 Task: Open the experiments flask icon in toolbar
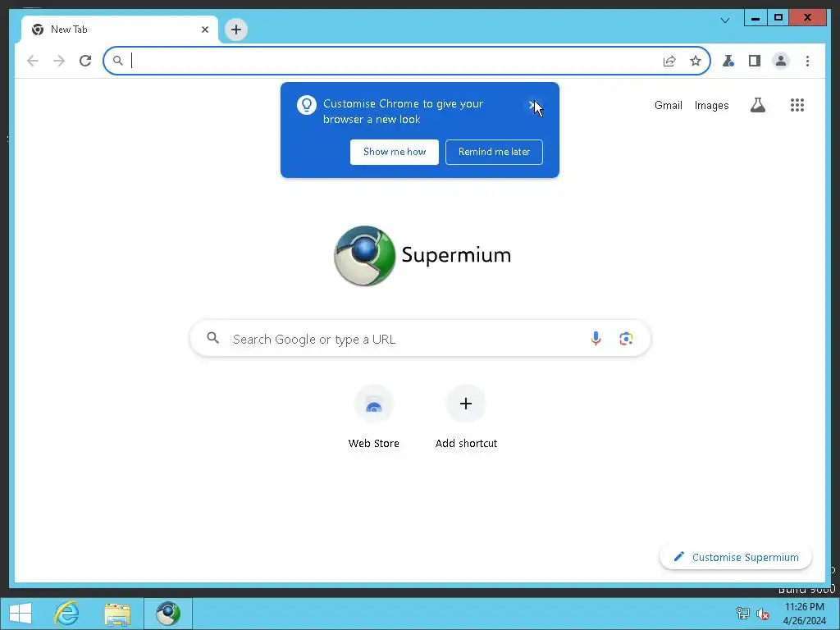pyautogui.click(x=728, y=61)
